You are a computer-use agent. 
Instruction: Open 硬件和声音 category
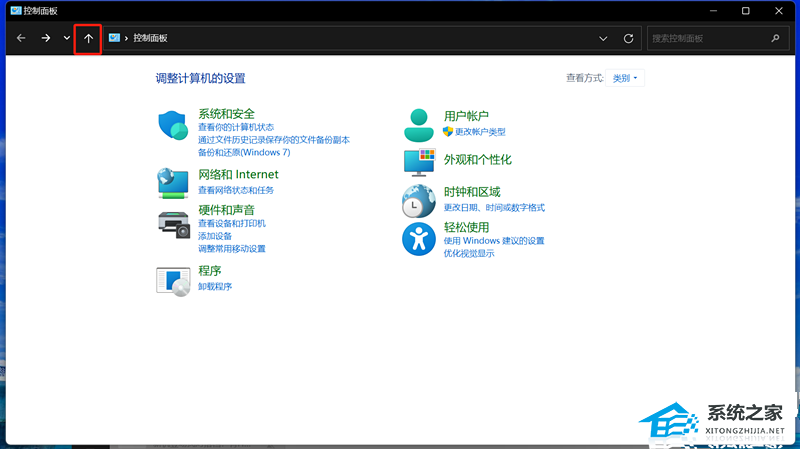tap(226, 210)
